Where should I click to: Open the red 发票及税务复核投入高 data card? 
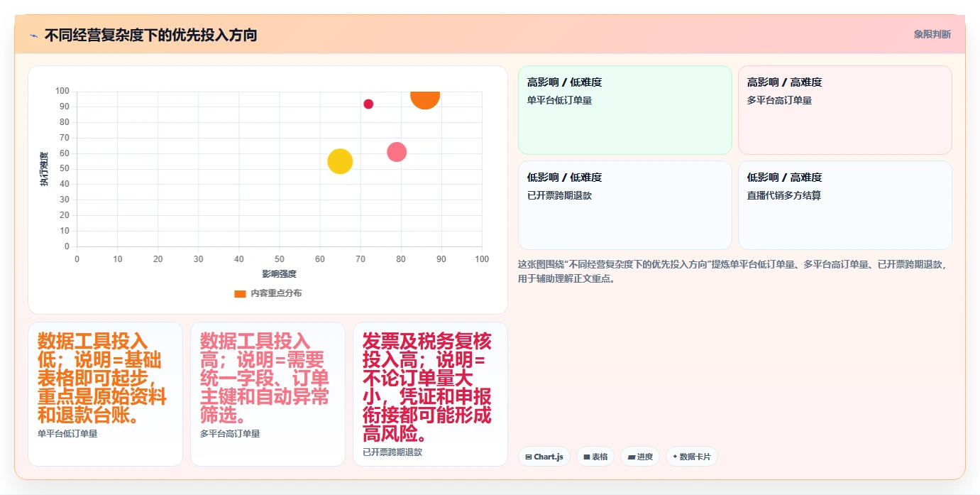pos(430,394)
